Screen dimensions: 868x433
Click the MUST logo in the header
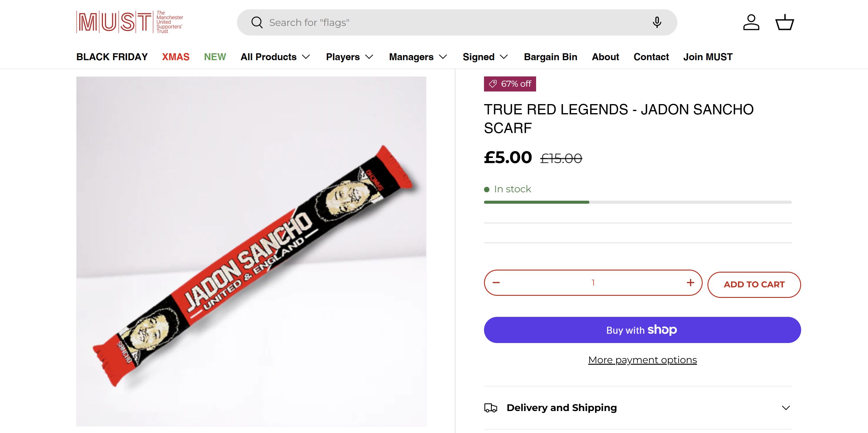tap(130, 22)
